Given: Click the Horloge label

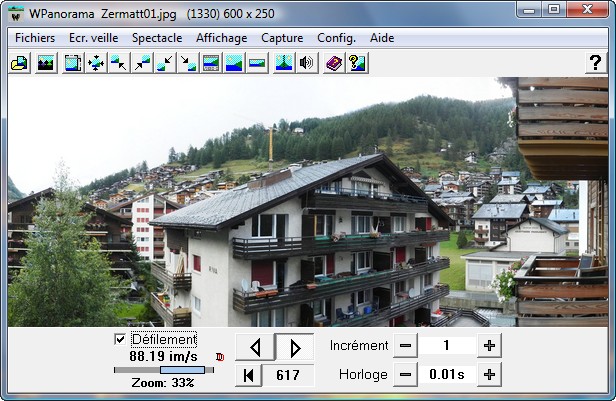Looking at the screenshot, I should click(363, 375).
